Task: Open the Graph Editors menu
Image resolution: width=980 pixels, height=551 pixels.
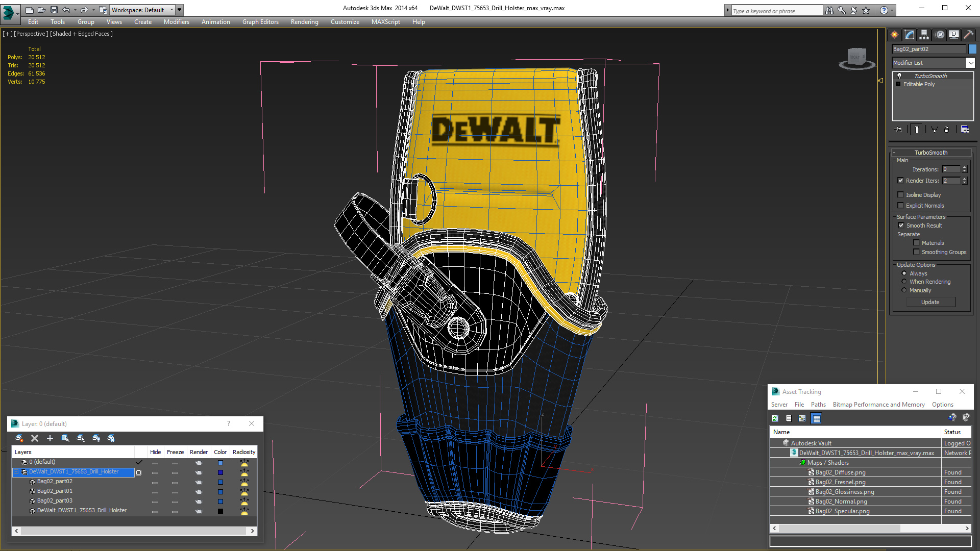Action: [260, 22]
